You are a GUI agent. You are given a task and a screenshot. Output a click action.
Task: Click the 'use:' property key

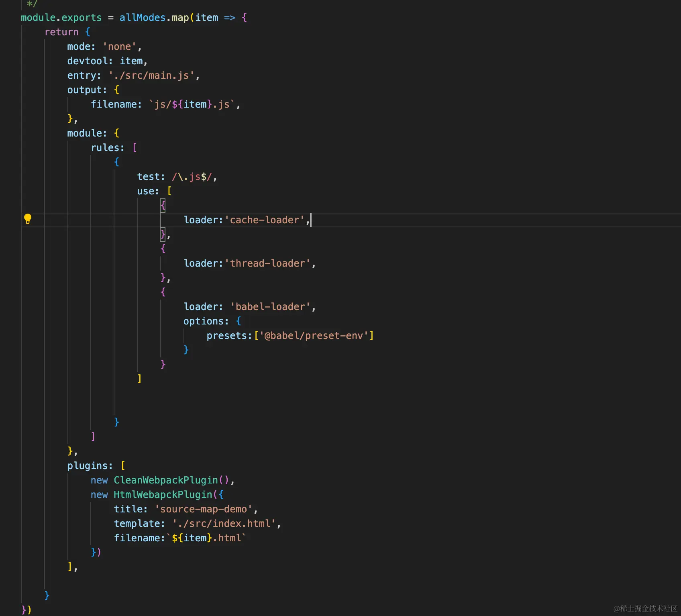coord(148,191)
